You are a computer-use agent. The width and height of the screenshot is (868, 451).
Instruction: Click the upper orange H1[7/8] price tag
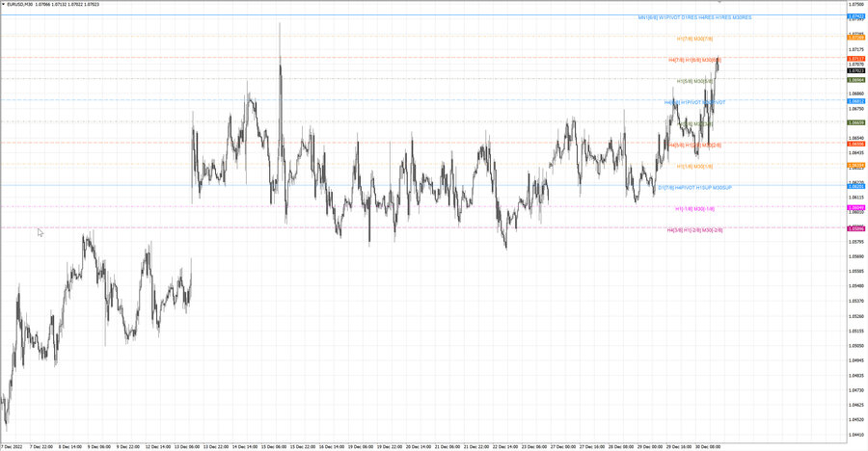coord(856,38)
